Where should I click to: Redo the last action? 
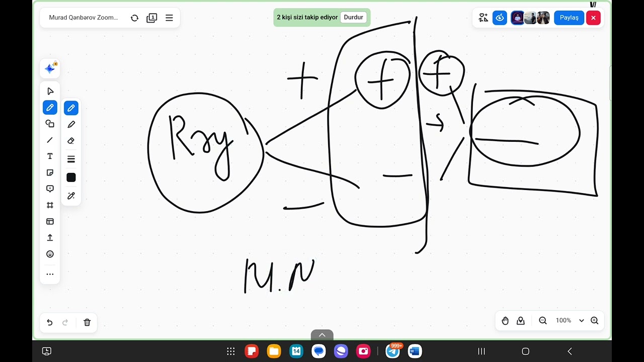[x=65, y=322]
